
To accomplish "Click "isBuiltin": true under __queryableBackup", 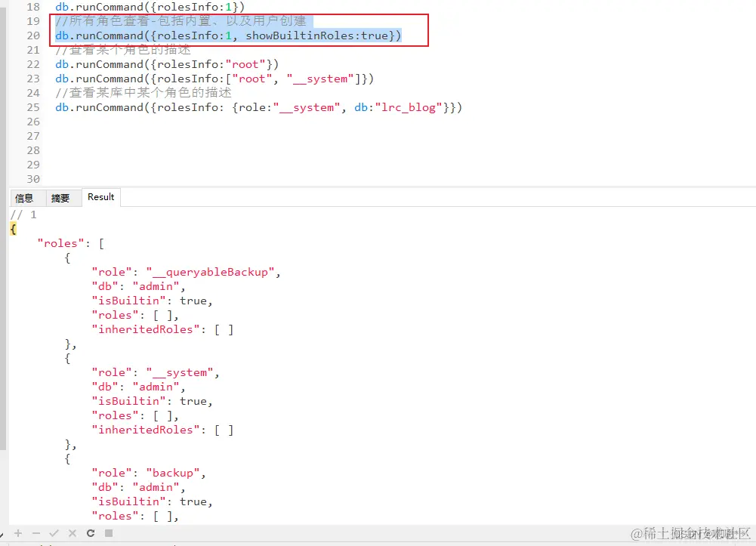I will (x=150, y=301).
